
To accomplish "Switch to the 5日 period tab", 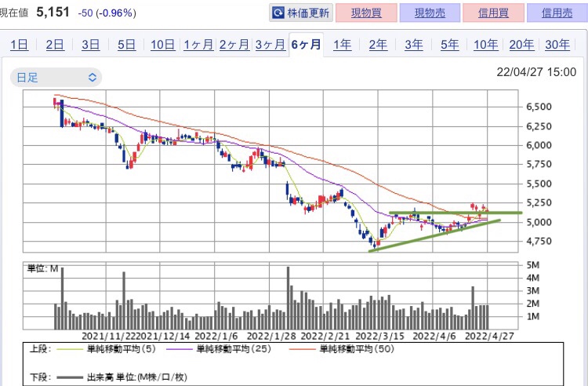I will 126,45.
